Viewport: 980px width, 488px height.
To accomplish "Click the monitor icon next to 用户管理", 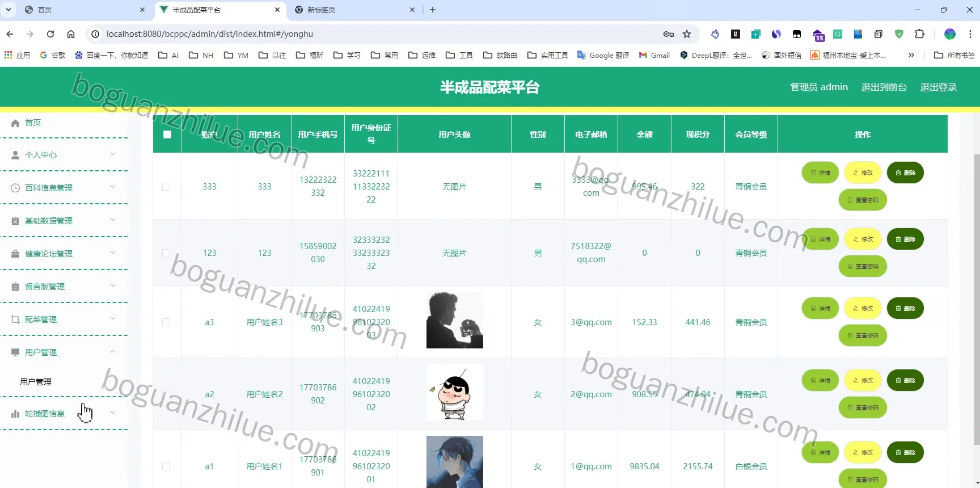I will [15, 352].
